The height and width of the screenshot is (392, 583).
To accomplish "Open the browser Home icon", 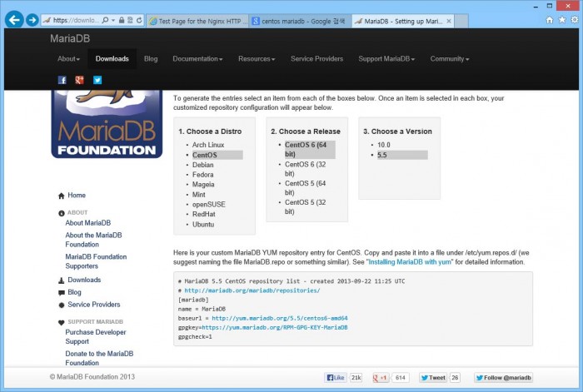I will click(x=550, y=20).
